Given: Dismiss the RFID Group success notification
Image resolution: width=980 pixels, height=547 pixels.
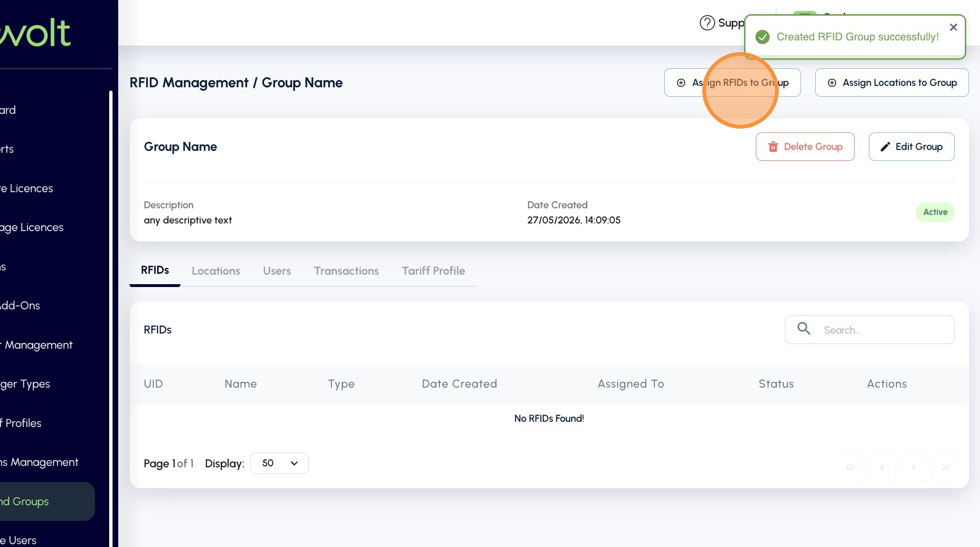Looking at the screenshot, I should [x=953, y=28].
